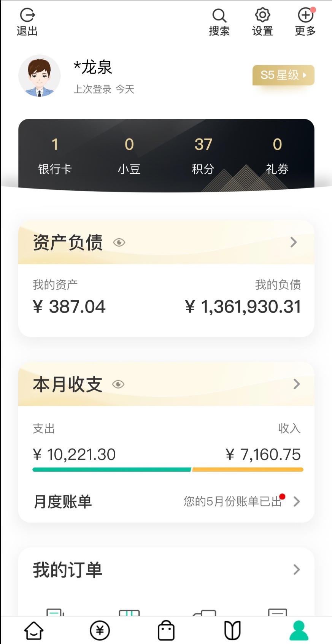Viewport: 332px width, 644px height.
Task: Hide 资产负债 amounts with eye icon
Action: pos(119,243)
